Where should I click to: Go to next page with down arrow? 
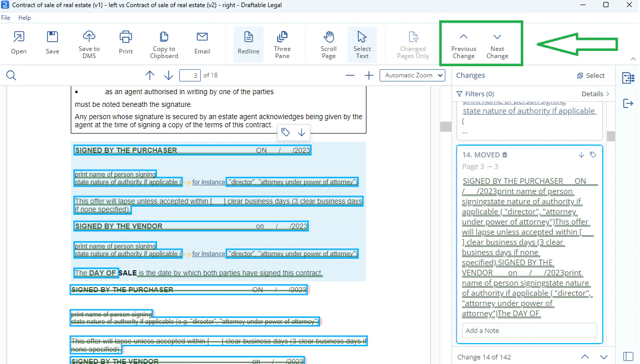[x=169, y=75]
